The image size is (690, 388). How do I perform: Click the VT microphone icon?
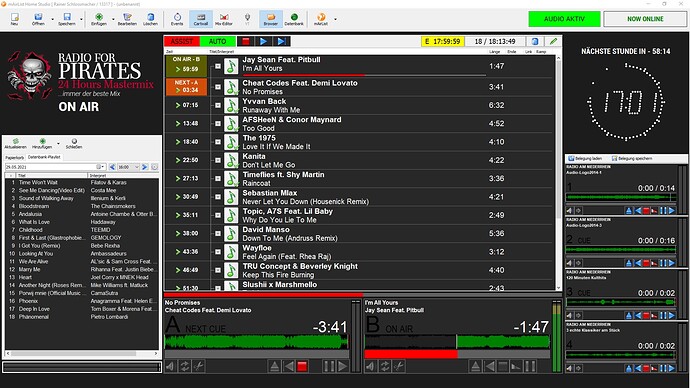coord(247,19)
